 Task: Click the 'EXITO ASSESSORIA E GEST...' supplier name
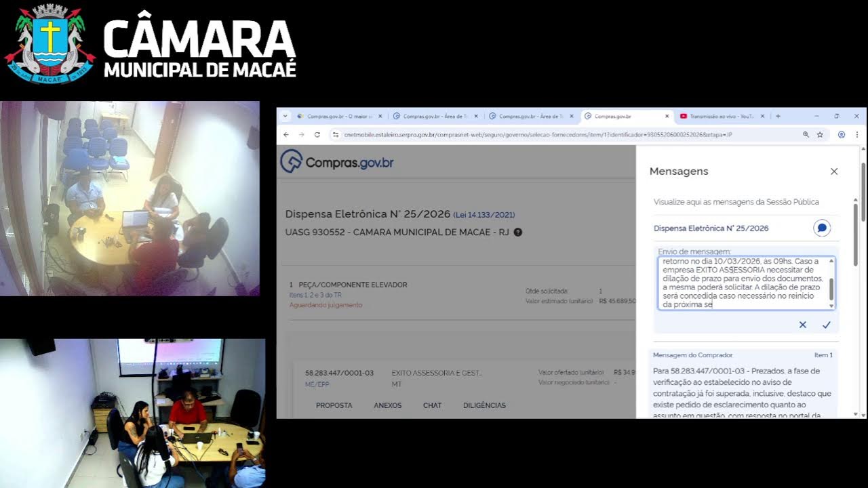click(x=437, y=373)
